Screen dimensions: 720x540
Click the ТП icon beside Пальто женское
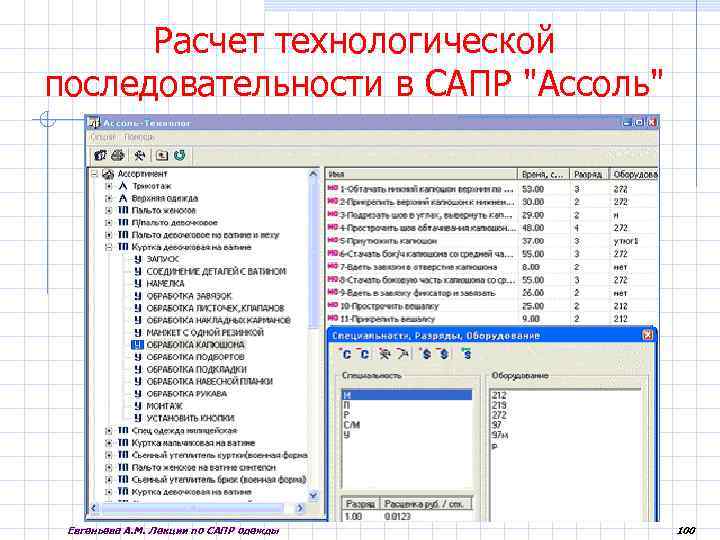click(123, 210)
